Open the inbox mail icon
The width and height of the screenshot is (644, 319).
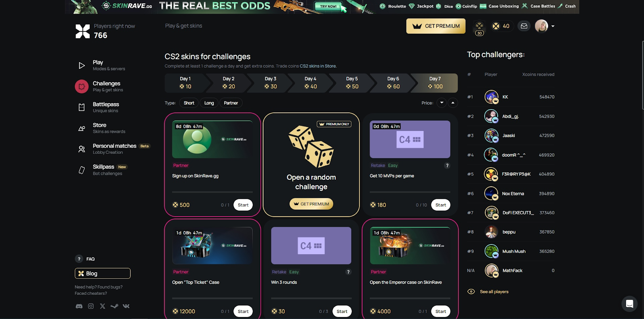(524, 26)
